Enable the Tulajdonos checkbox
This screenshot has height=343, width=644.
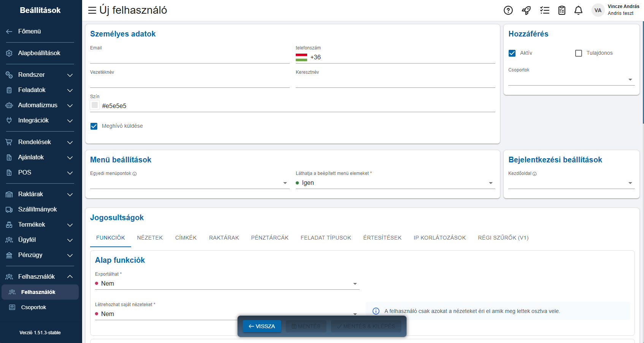(x=578, y=53)
